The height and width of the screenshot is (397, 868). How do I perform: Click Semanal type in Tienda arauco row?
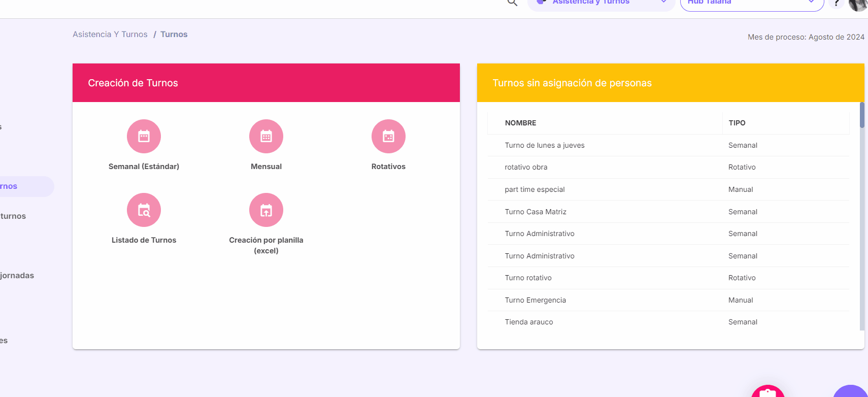743,322
